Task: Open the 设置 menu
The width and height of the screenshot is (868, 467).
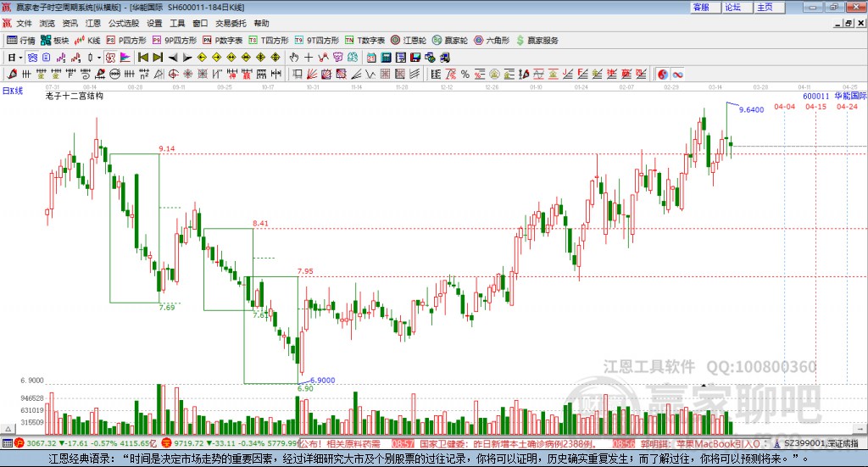Action: coord(154,23)
